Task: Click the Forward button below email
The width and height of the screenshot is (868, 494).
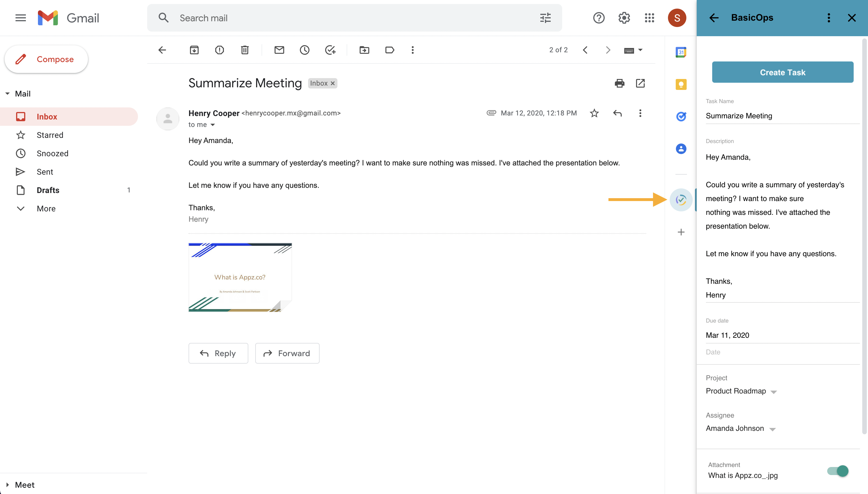Action: (x=287, y=353)
